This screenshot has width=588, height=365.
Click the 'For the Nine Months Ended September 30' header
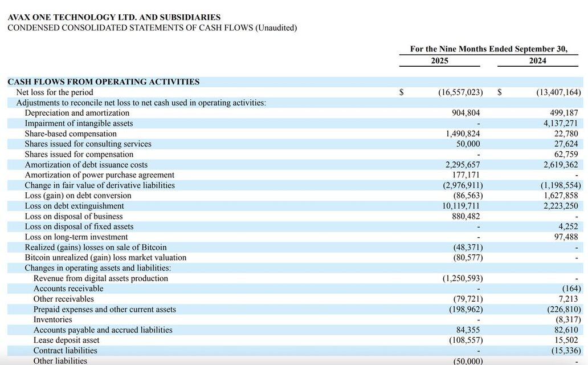point(488,49)
